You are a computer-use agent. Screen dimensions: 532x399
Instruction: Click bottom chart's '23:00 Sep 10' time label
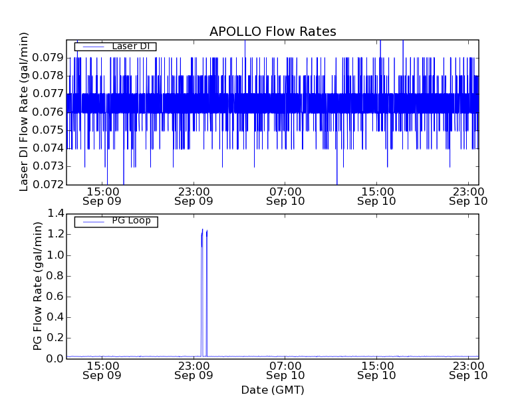point(468,370)
